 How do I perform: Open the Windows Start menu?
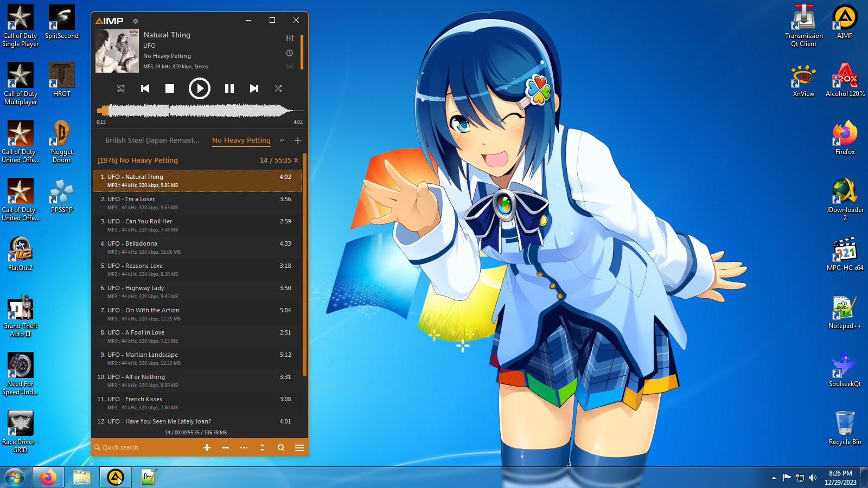15,478
